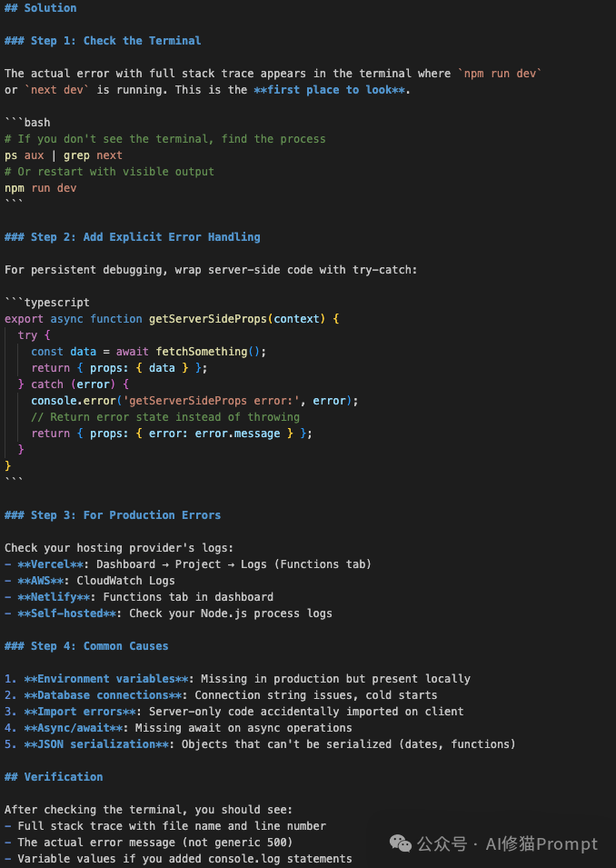Click comment 'Or restart with visible output'
Screen dimensions: 616x868
coord(109,172)
